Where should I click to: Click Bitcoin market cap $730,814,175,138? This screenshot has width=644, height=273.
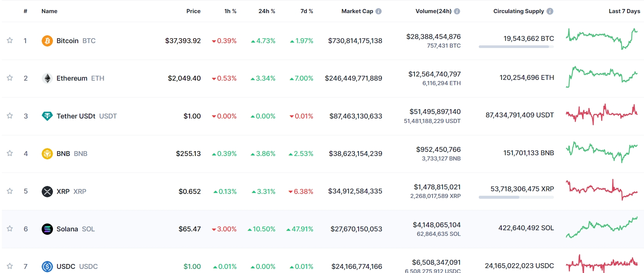tap(355, 40)
